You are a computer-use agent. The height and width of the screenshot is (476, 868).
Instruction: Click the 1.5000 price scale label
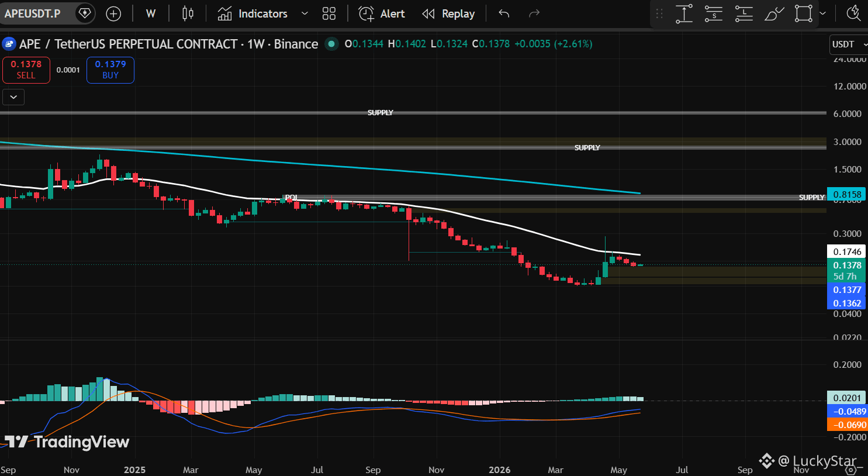[847, 169]
